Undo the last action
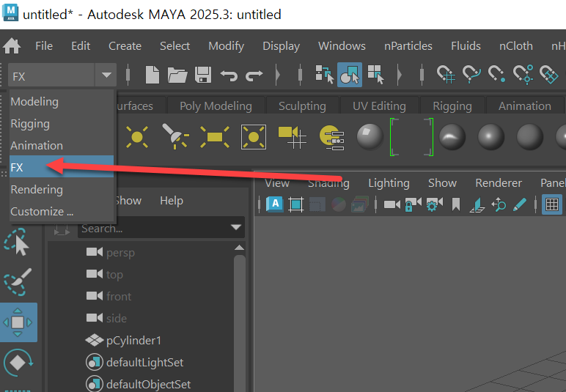The image size is (566, 392). click(x=229, y=75)
